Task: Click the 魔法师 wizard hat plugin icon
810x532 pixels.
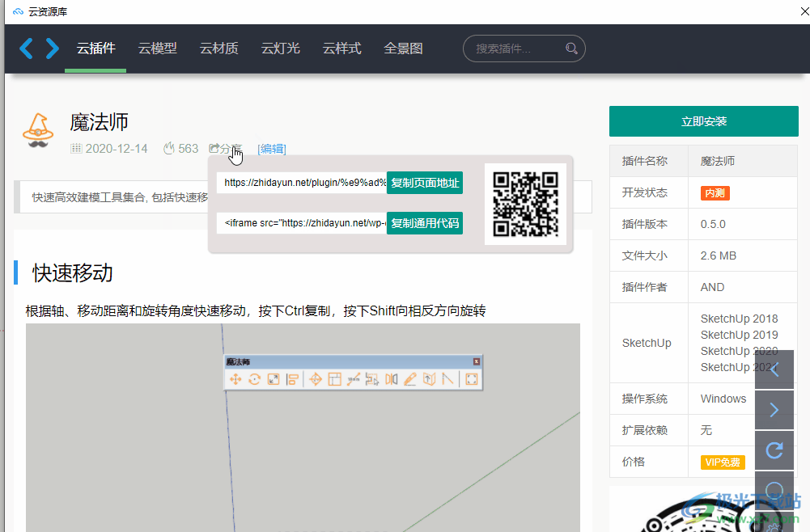Action: (x=38, y=130)
